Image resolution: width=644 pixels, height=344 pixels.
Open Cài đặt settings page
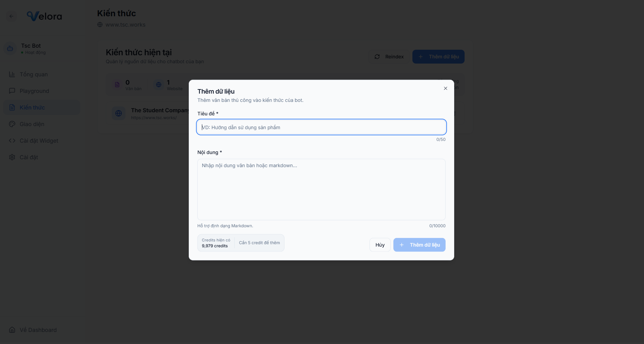coord(29,157)
